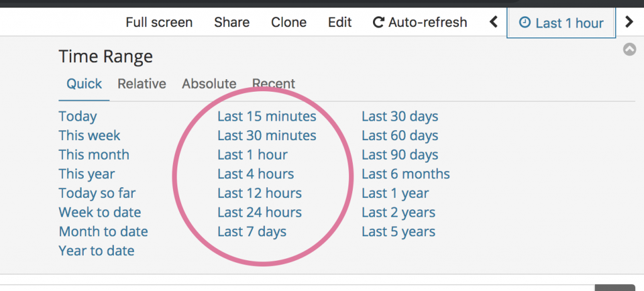Image resolution: width=644 pixels, height=291 pixels.
Task: Click Share in the top menu
Action: (x=231, y=22)
